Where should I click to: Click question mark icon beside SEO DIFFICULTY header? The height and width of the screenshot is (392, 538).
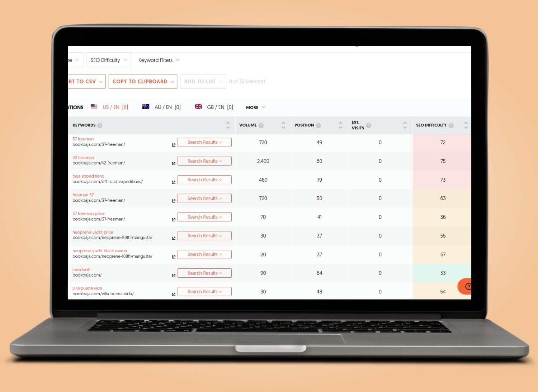click(x=451, y=125)
